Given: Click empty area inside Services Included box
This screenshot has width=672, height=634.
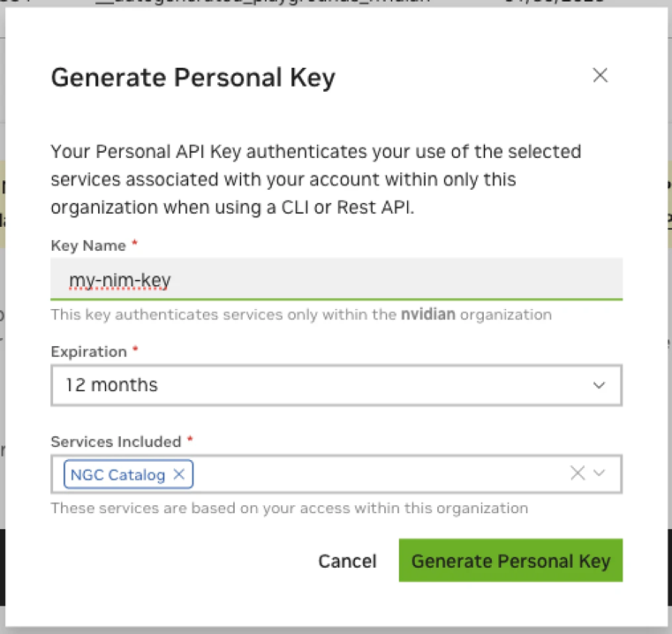Looking at the screenshot, I should 377,474.
